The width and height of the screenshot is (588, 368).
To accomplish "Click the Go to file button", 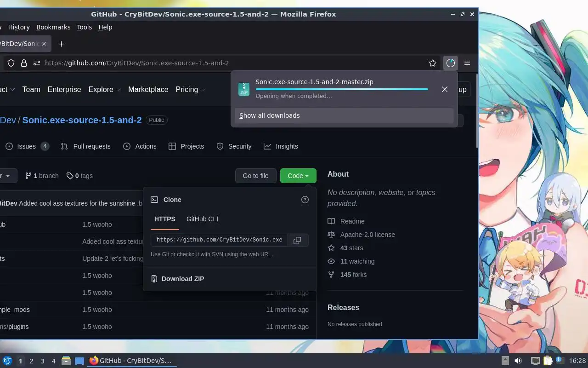I will point(255,176).
